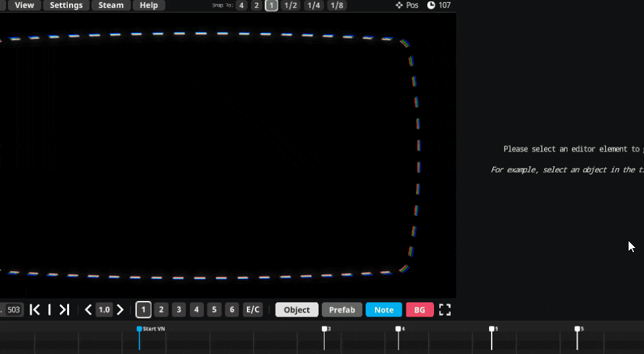Open the Settings menu
This screenshot has height=354, width=644.
tap(66, 5)
